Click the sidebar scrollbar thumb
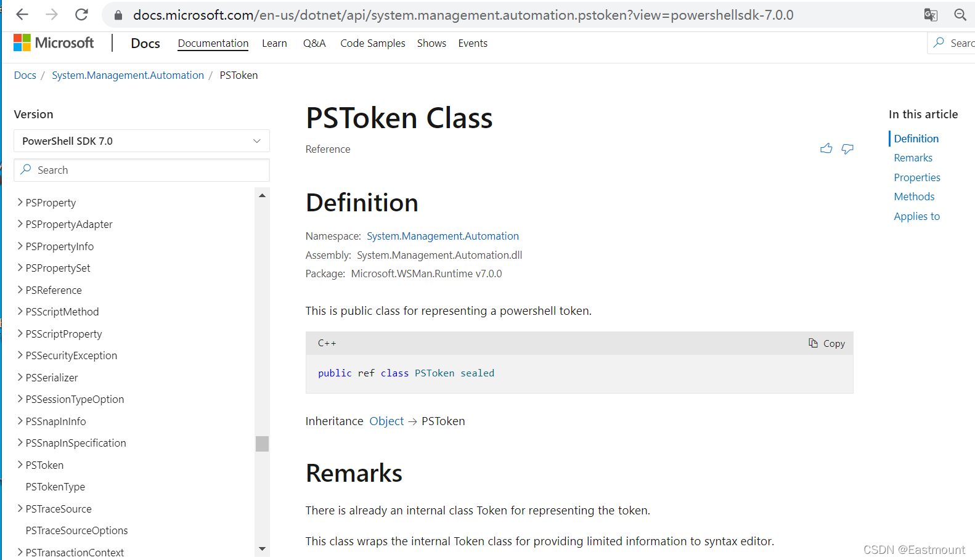 tap(262, 444)
